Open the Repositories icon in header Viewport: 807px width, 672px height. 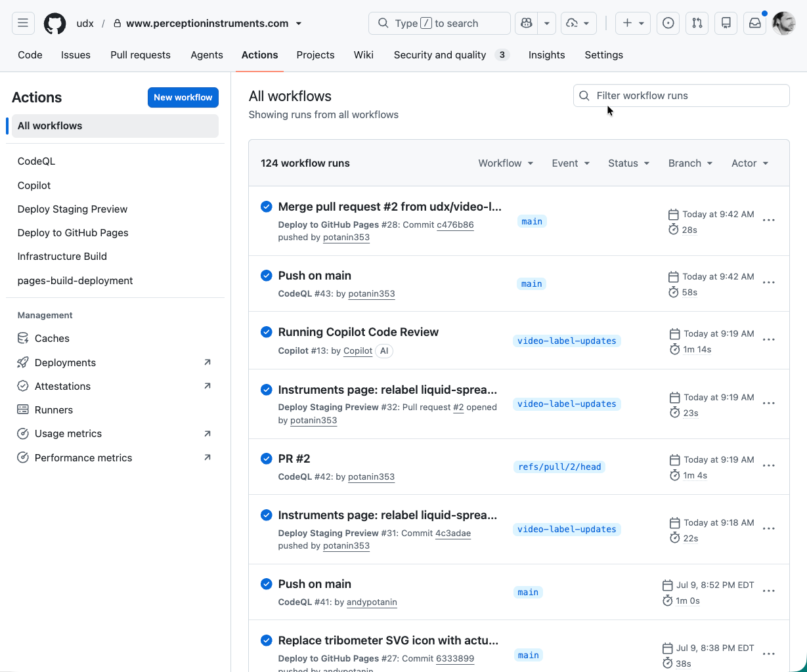tap(726, 23)
